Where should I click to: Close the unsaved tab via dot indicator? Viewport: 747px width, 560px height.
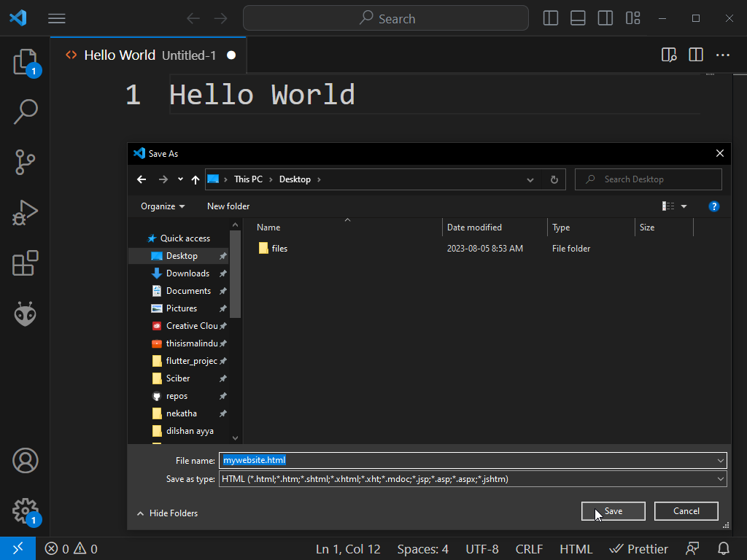(231, 55)
